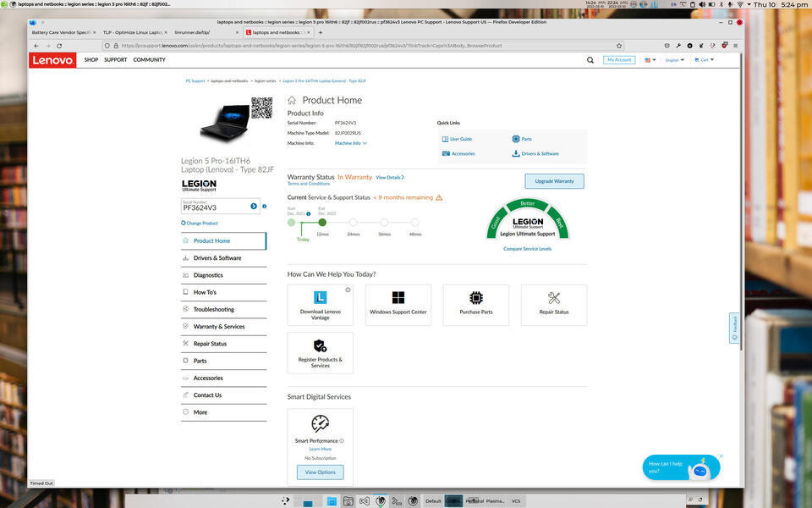Click the Smart Performance gauge icon
The width and height of the screenshot is (812, 508).
click(x=320, y=423)
